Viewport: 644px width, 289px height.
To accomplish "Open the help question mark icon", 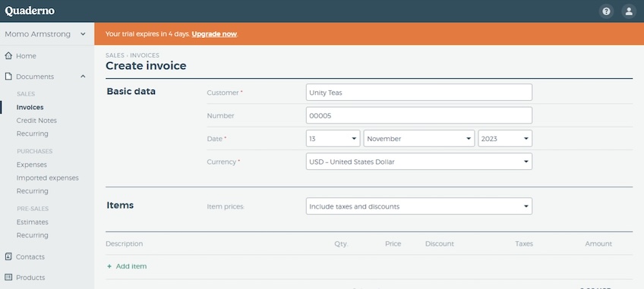I will (x=606, y=11).
